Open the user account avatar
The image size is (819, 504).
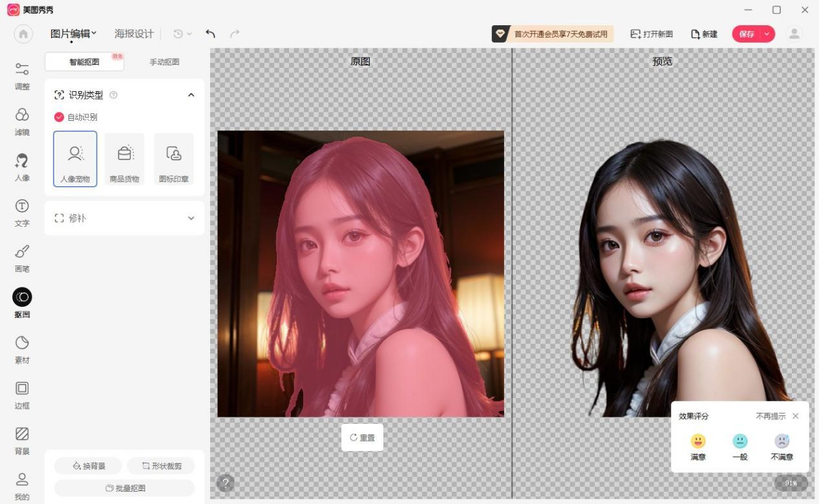tap(794, 34)
